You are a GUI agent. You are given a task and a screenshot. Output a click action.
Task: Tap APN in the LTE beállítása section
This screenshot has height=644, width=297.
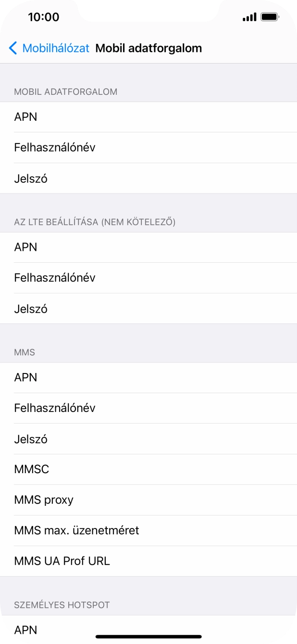pos(148,247)
